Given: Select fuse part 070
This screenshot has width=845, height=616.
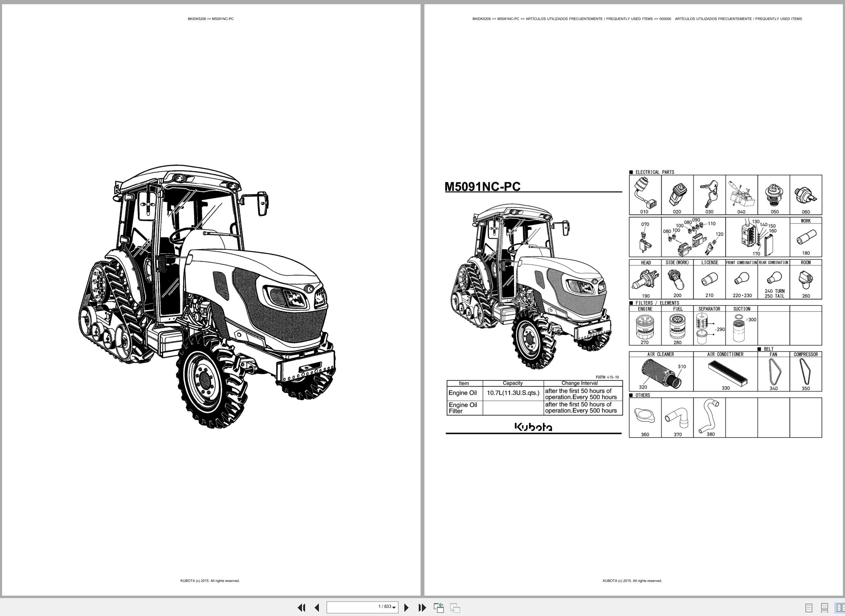Looking at the screenshot, I should click(645, 237).
